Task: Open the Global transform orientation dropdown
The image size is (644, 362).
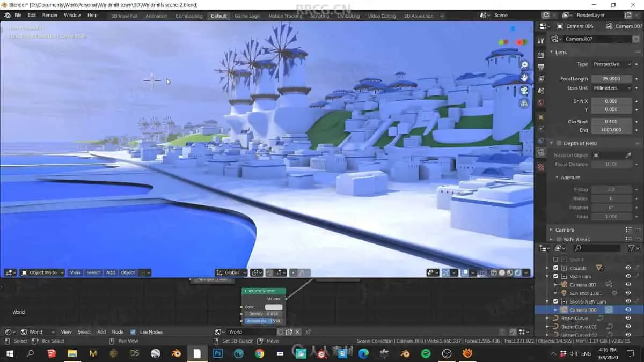Action: pyautogui.click(x=231, y=272)
